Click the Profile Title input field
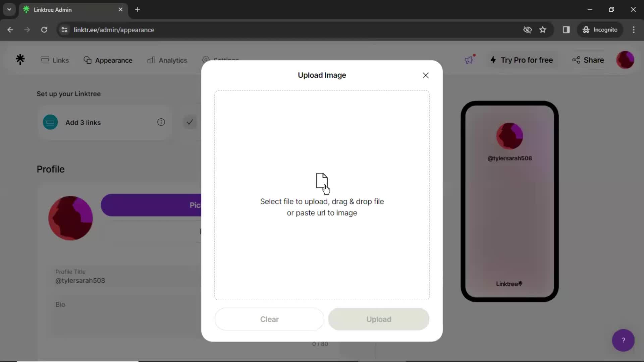This screenshot has width=644, height=362. click(x=80, y=280)
